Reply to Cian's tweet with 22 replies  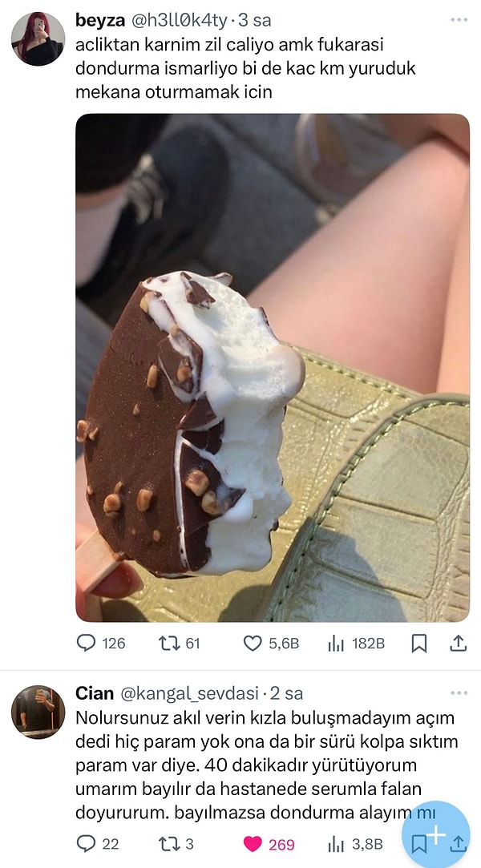(x=86, y=843)
